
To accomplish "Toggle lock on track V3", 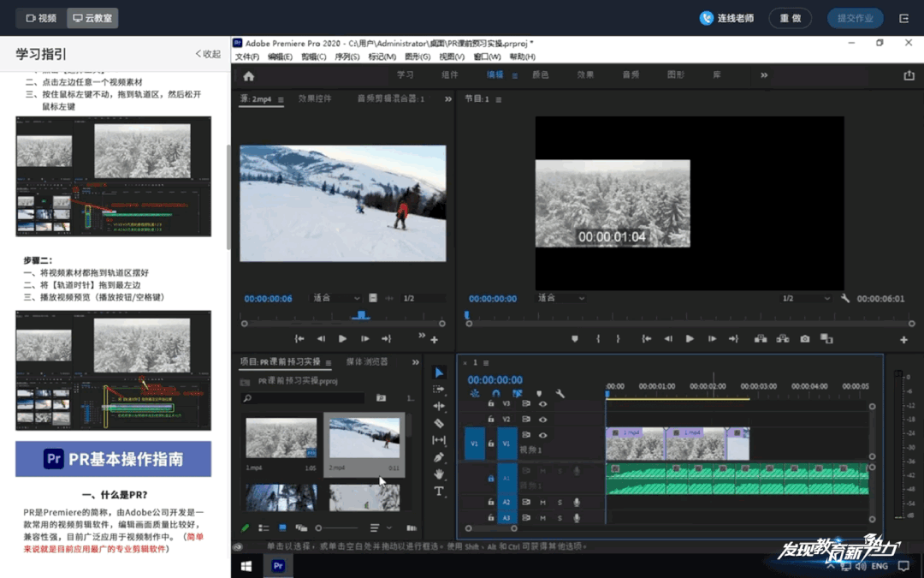I will (491, 403).
